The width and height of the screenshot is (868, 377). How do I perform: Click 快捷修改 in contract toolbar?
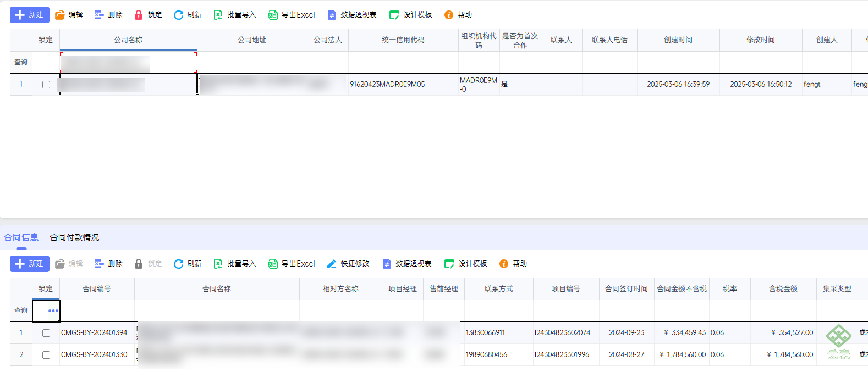pos(348,264)
